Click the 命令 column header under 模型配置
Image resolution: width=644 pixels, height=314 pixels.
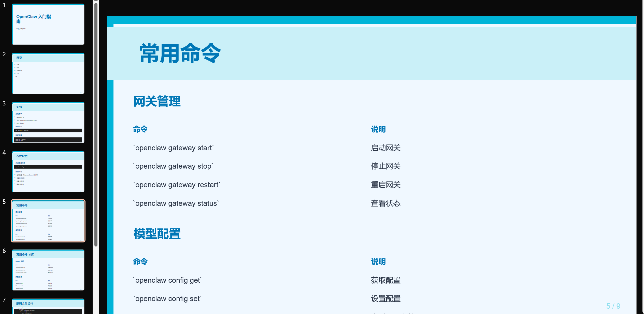(140, 262)
